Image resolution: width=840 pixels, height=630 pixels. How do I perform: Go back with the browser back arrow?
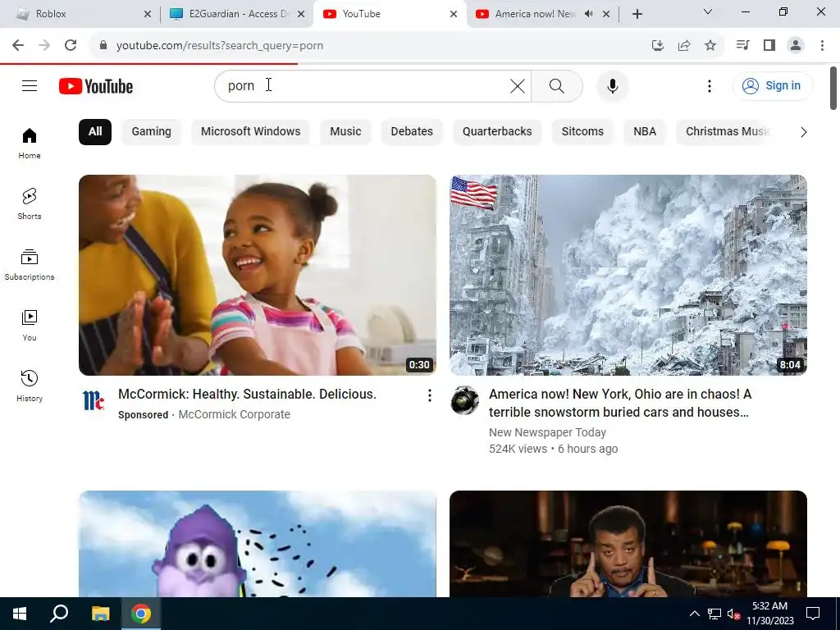(18, 46)
